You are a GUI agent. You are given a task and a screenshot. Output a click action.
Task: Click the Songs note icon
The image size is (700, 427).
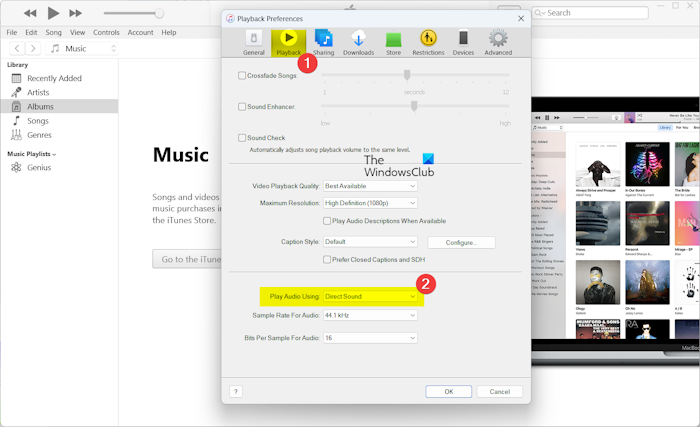(16, 121)
